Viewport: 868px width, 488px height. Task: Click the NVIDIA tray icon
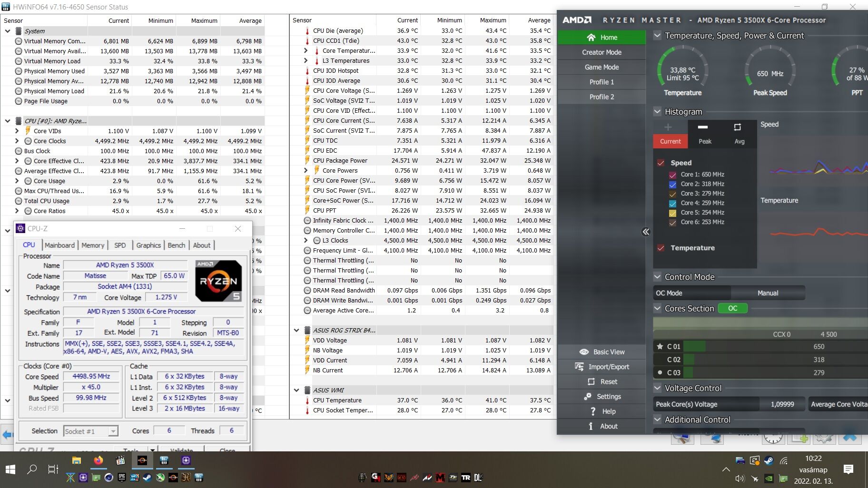point(769,478)
